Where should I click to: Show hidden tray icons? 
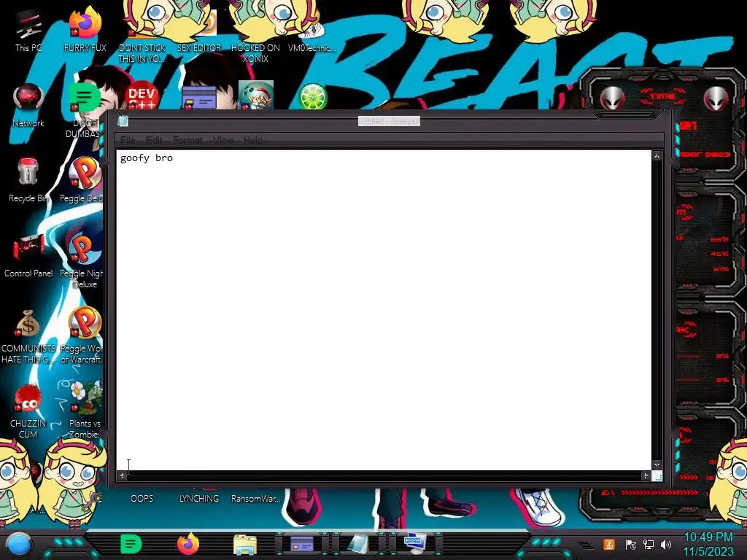click(x=587, y=545)
